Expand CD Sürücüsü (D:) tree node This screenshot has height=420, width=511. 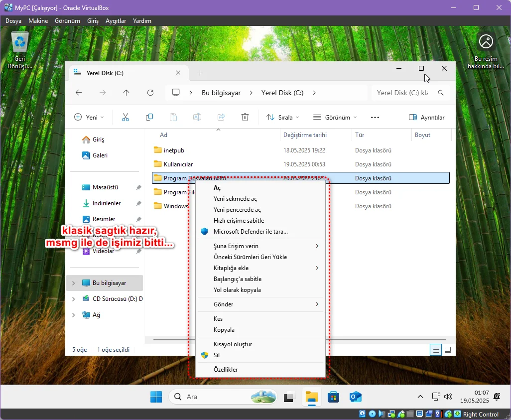click(x=74, y=299)
